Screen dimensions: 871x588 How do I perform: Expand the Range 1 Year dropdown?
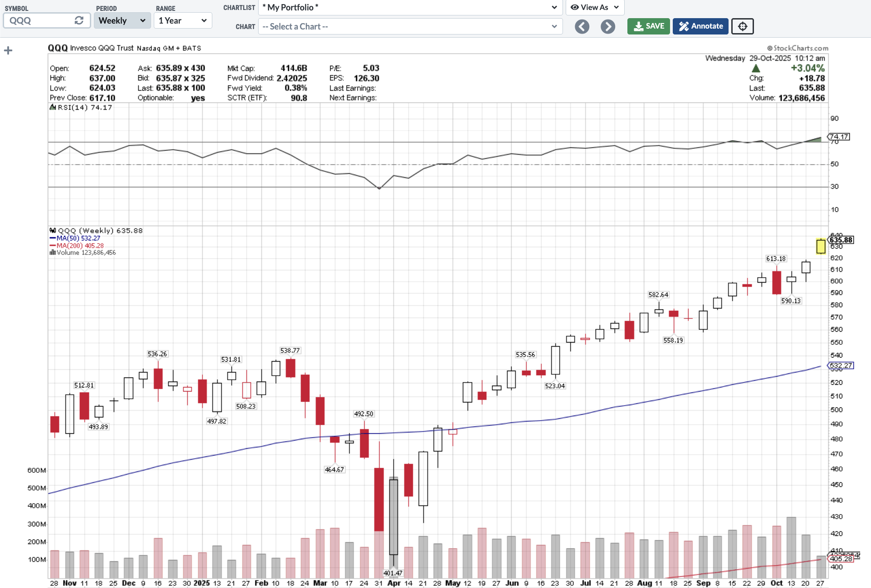(182, 20)
